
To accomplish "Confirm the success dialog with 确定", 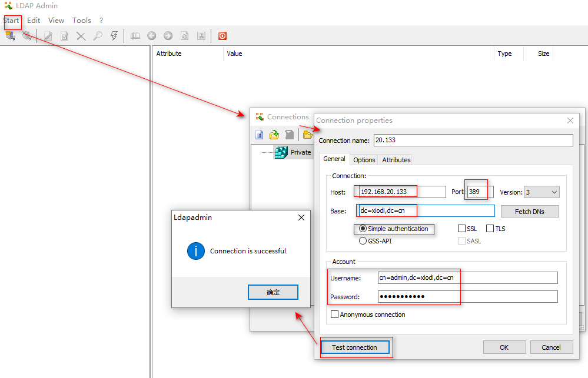I will (x=273, y=292).
